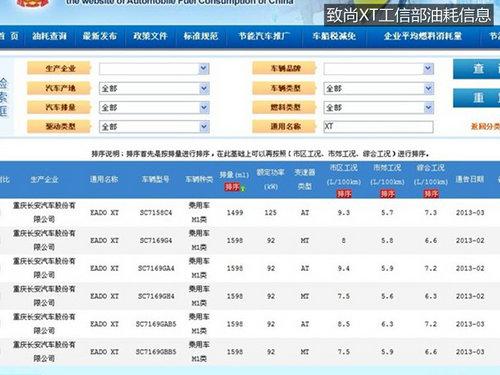Image resolution: width=500 pixels, height=375 pixels.
Task: Click the blue 查询 search button
Action: tap(477, 69)
